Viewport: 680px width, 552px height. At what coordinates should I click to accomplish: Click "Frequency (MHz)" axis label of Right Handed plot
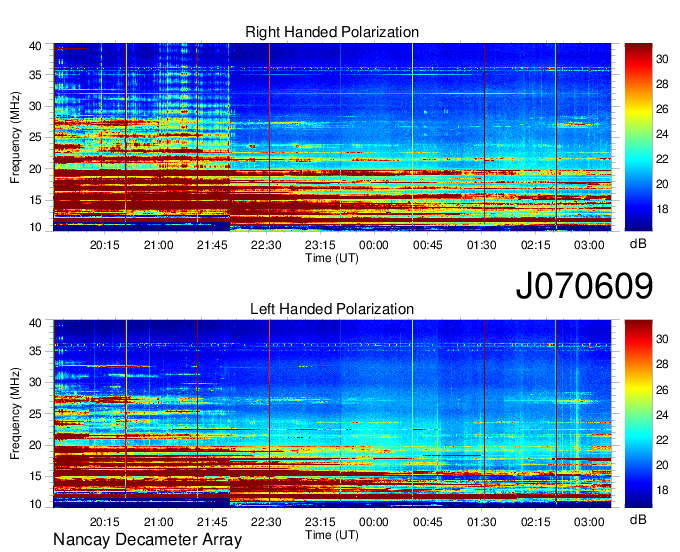[x=15, y=137]
